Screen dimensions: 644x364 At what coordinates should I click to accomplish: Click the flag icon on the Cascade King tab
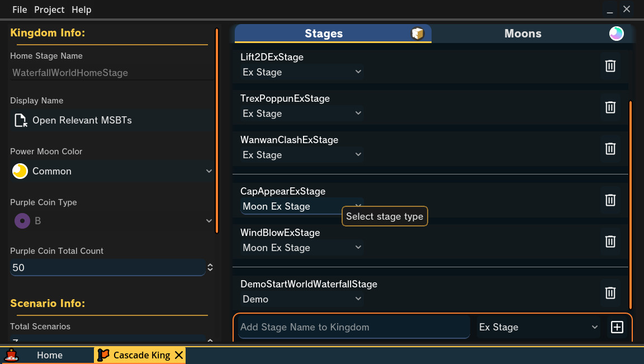(x=104, y=354)
